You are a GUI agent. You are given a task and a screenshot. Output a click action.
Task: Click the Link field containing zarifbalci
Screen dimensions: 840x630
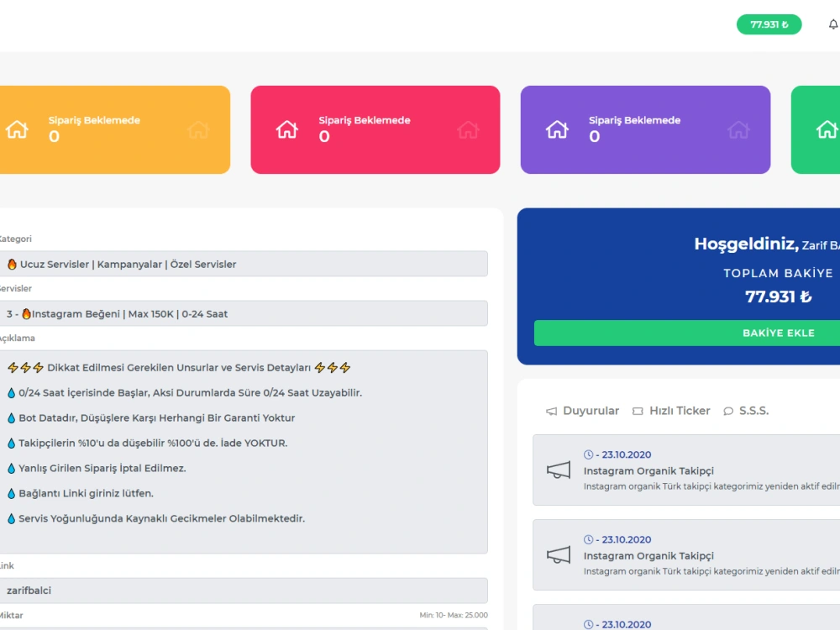click(244, 591)
